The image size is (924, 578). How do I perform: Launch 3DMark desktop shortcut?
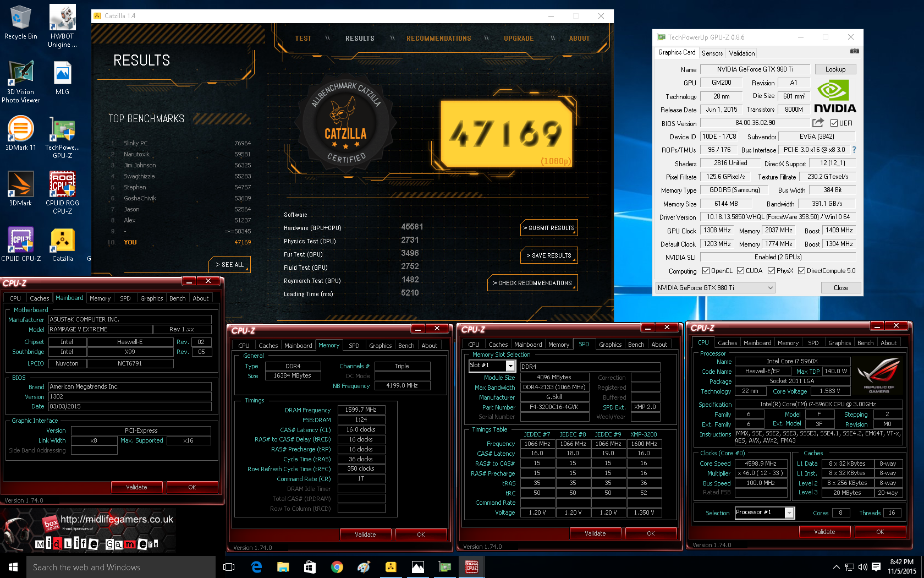tap(21, 188)
